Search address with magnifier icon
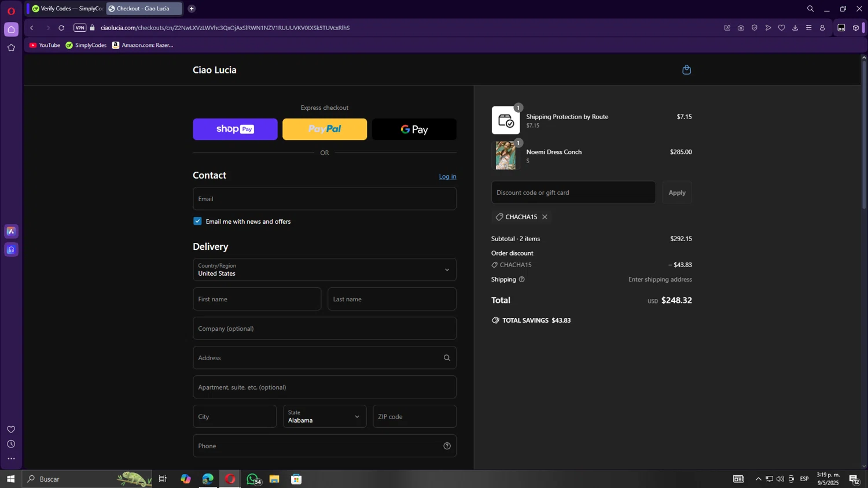 click(x=447, y=358)
